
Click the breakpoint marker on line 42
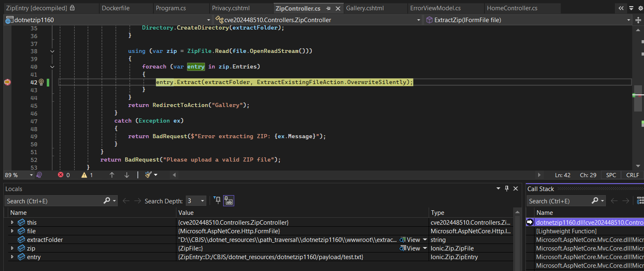(x=7, y=82)
